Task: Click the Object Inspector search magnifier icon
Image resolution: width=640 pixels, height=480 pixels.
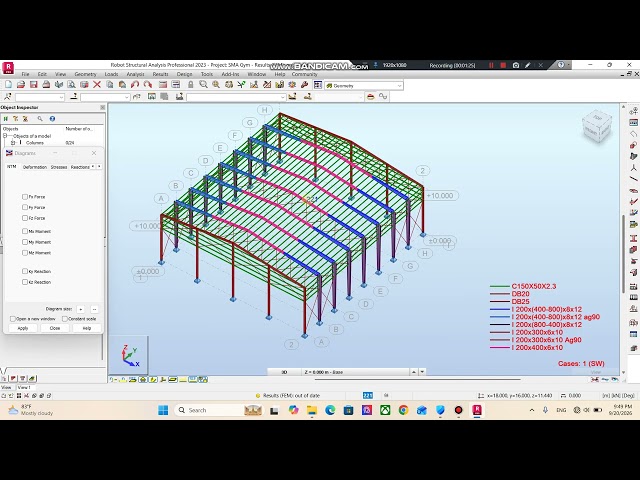Action: pos(40,119)
